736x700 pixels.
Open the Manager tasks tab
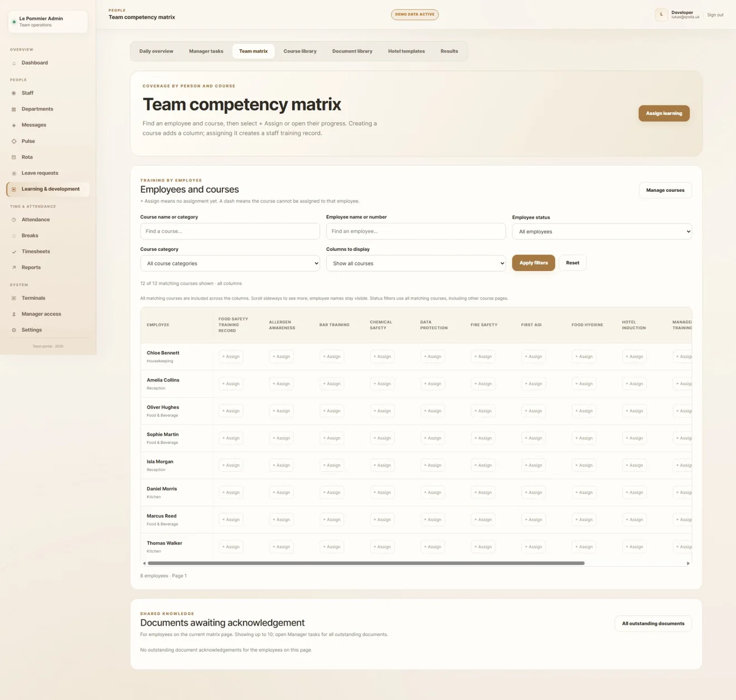206,51
